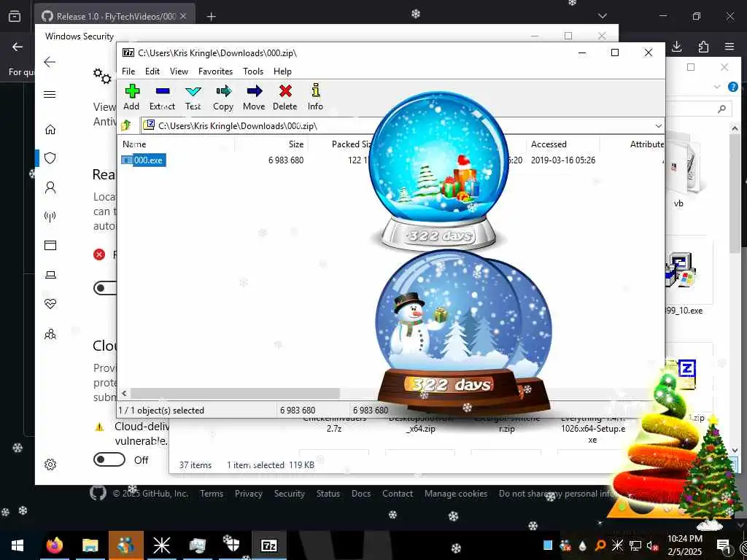
Task: Open the Firefox application menu
Action: coord(729,47)
